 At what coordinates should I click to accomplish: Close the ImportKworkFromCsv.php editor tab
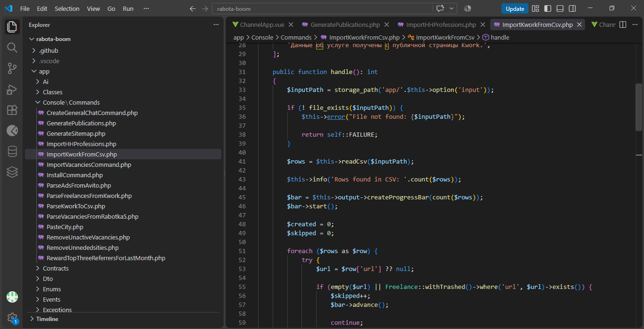click(x=580, y=25)
